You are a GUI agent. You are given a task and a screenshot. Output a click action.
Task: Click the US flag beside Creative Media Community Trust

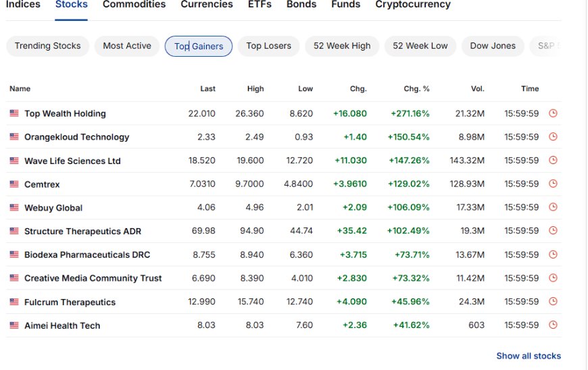coord(14,278)
